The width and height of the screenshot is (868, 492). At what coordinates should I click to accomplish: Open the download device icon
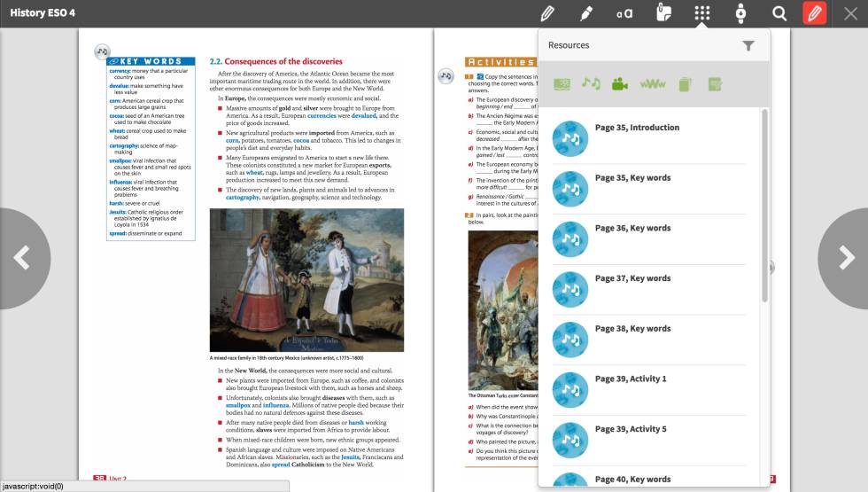[x=740, y=13]
